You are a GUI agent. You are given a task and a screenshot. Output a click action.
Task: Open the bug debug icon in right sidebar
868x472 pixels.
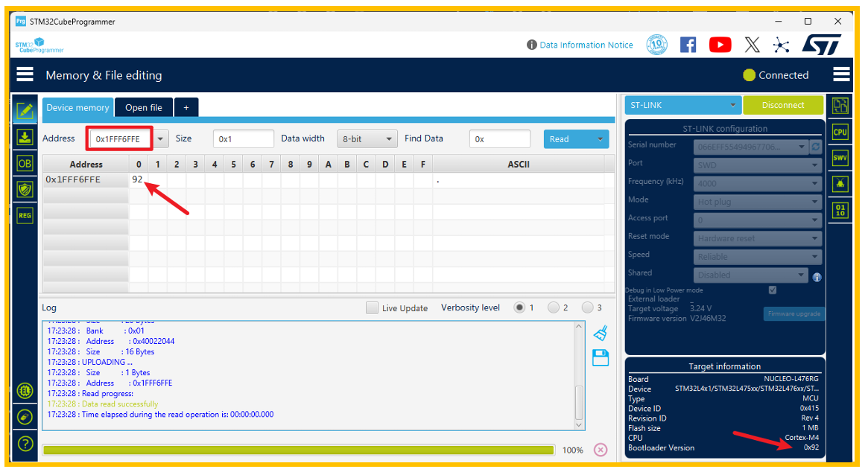click(x=840, y=184)
